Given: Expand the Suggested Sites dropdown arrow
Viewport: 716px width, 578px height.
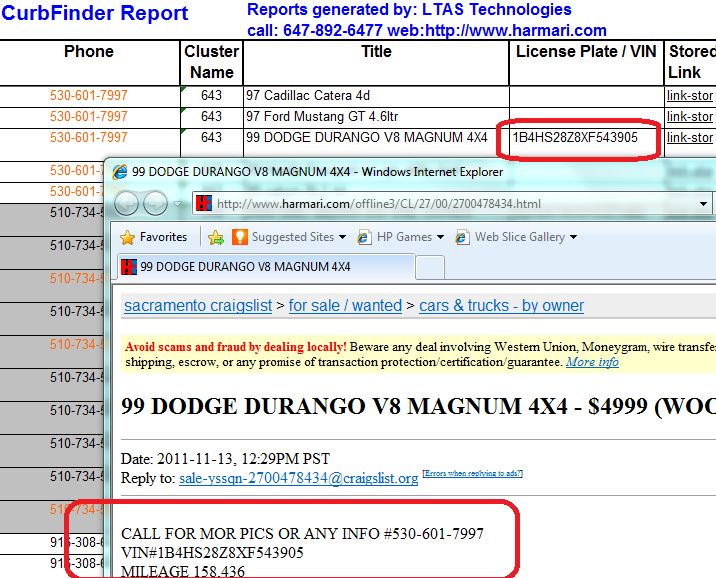Looking at the screenshot, I should click(x=342, y=237).
